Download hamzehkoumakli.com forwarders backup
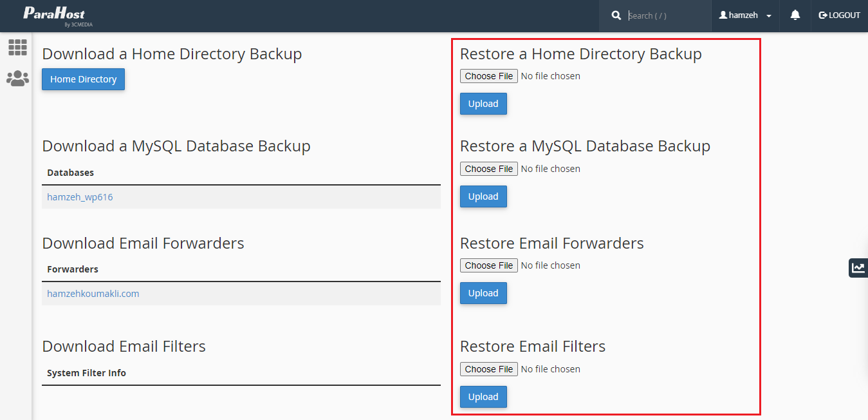 pos(93,294)
